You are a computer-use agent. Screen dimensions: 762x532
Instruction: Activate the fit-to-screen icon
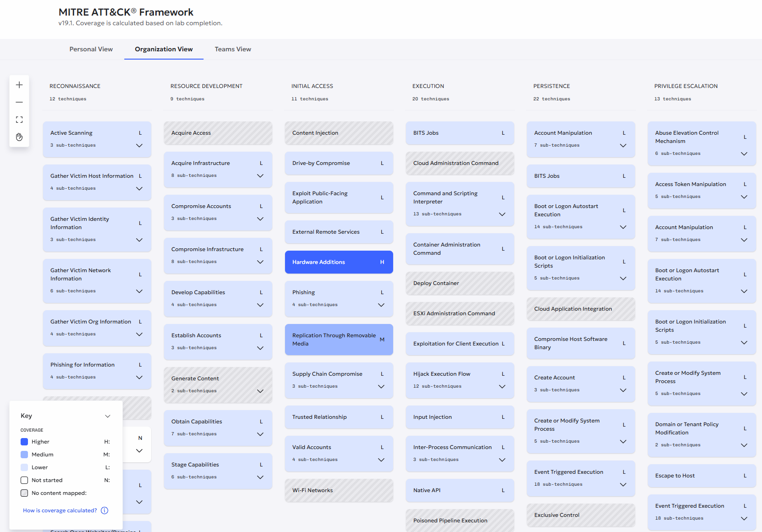click(19, 120)
